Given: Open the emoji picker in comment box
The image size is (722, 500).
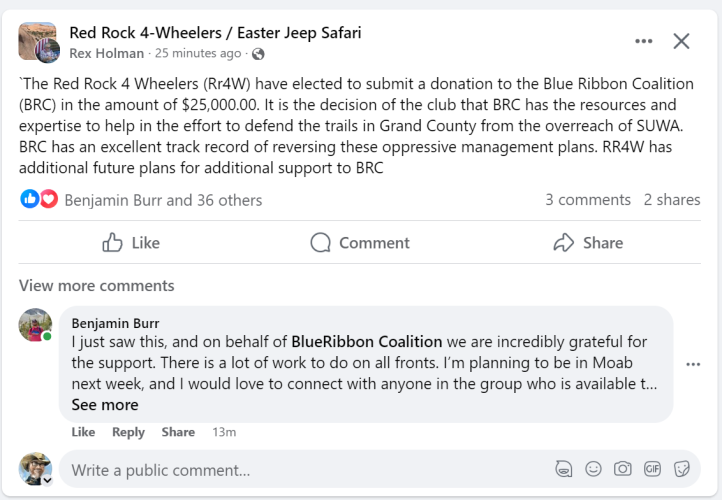Looking at the screenshot, I should click(x=593, y=469).
